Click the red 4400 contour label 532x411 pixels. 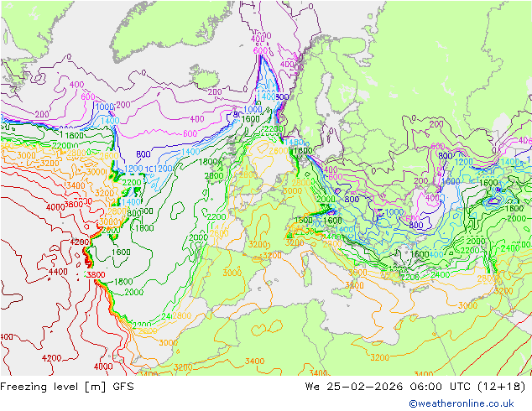click(58, 272)
